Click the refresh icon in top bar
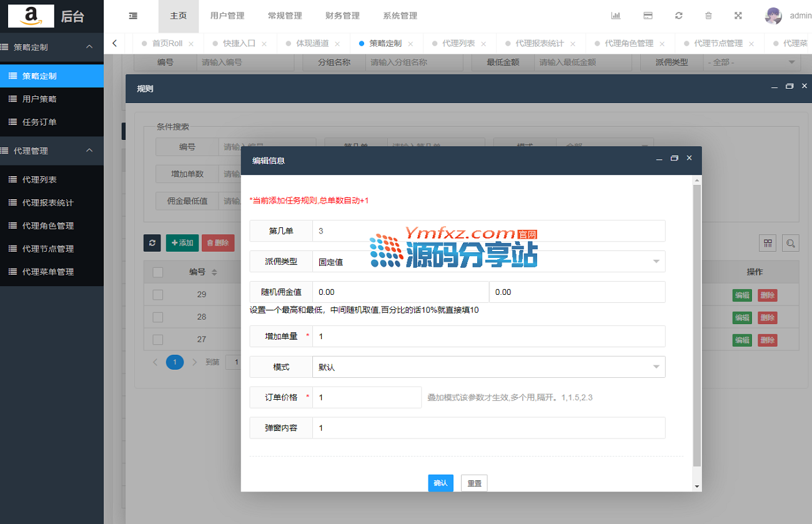Viewport: 812px width, 524px height. point(679,16)
